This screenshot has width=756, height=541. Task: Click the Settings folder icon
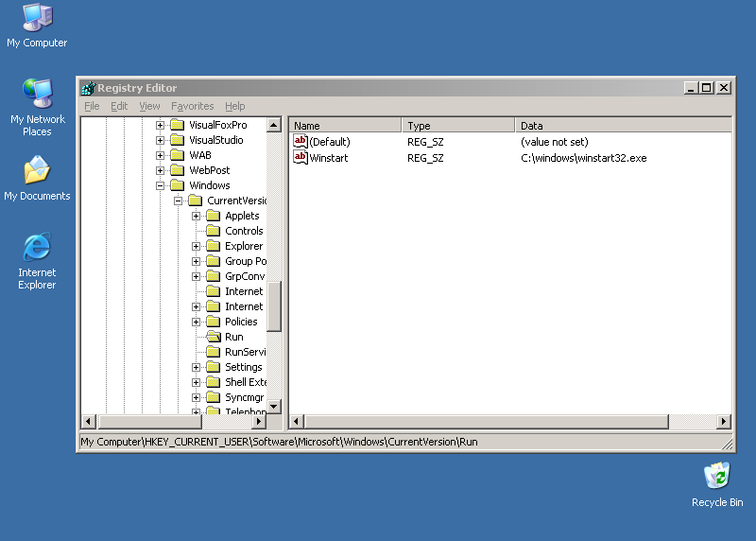[x=214, y=367]
